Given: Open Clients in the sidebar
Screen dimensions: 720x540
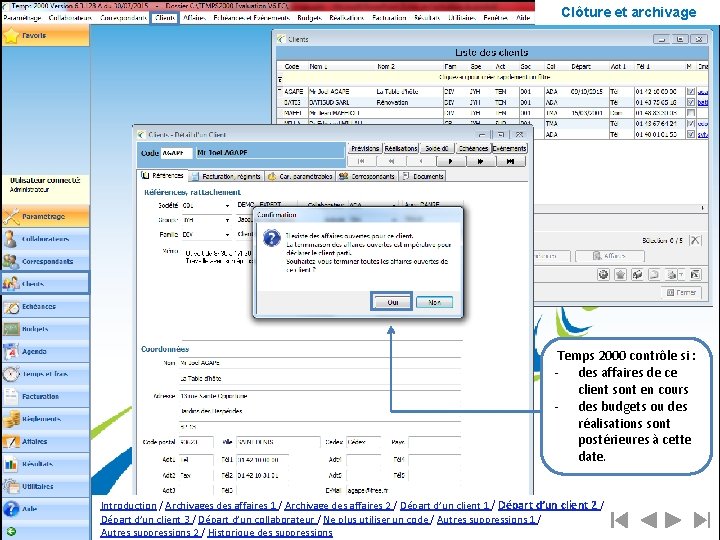Looking at the screenshot, I should (x=45, y=283).
